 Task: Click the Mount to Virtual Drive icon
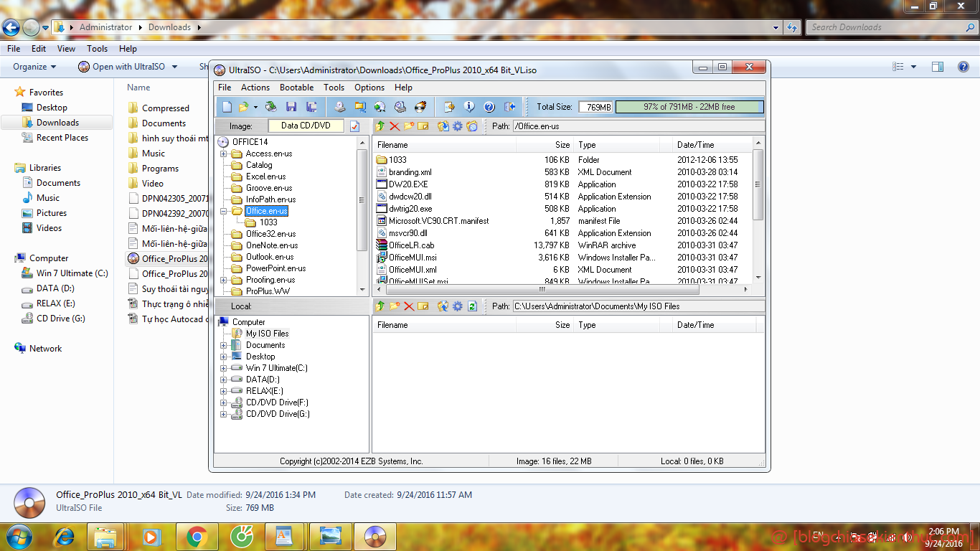400,107
